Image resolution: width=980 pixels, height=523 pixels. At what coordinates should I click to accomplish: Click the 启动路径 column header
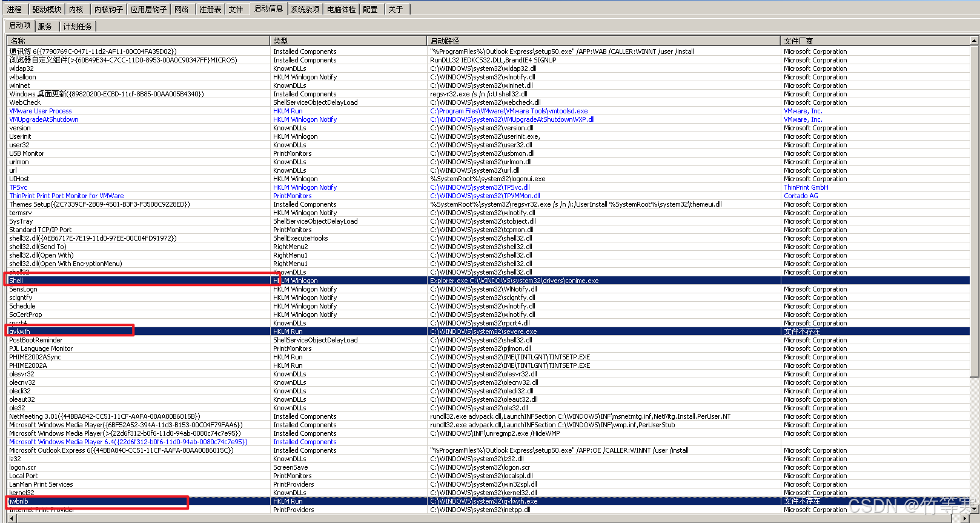[603, 41]
